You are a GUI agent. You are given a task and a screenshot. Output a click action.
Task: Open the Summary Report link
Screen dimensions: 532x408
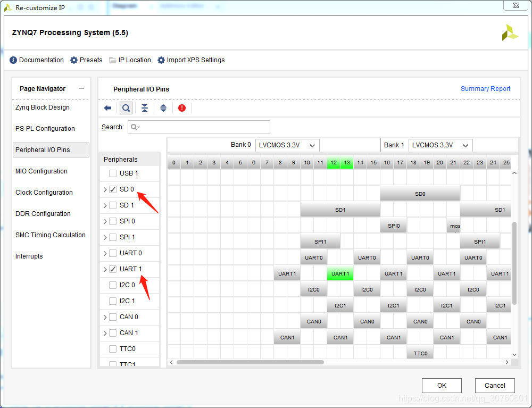(485, 88)
